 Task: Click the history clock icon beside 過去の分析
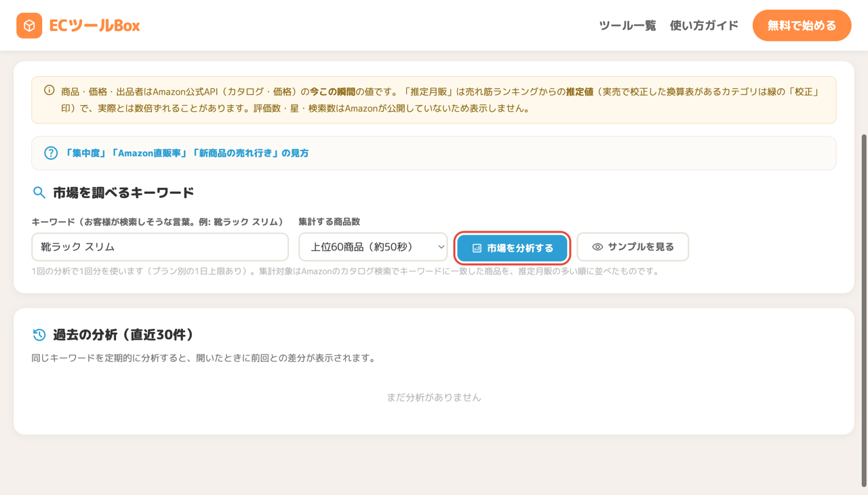[x=39, y=335]
